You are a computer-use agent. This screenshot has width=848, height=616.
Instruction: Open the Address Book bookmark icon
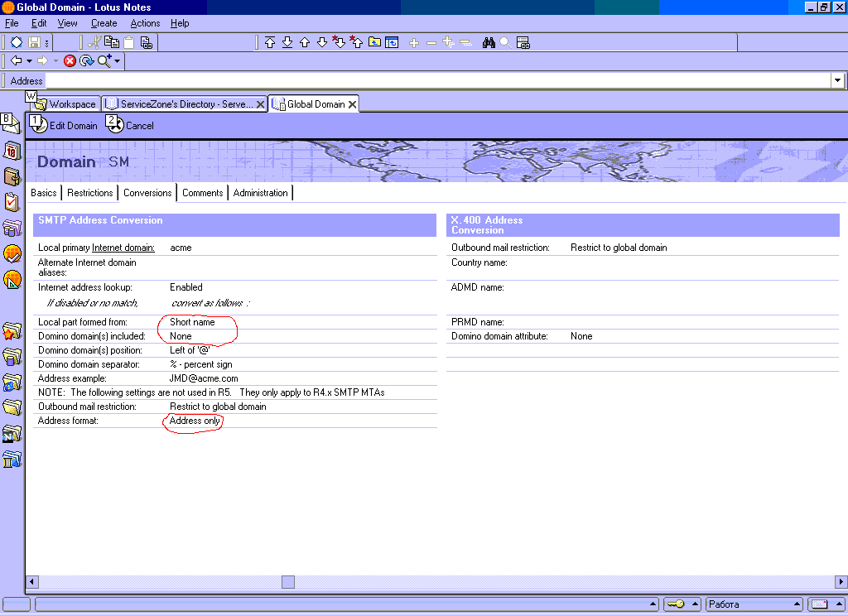point(12,176)
